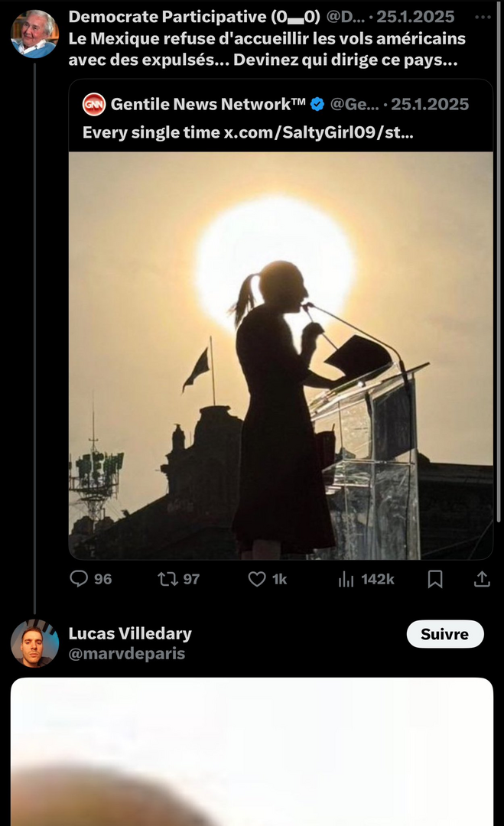This screenshot has height=826, width=504.
Task: Click the GNN logo in the quoted tweet
Action: click(94, 104)
